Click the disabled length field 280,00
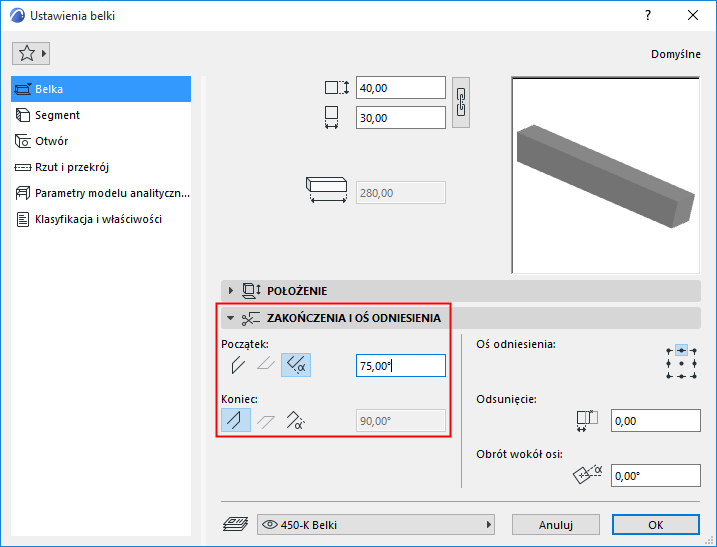Viewport: 717px width, 547px height. point(401,193)
